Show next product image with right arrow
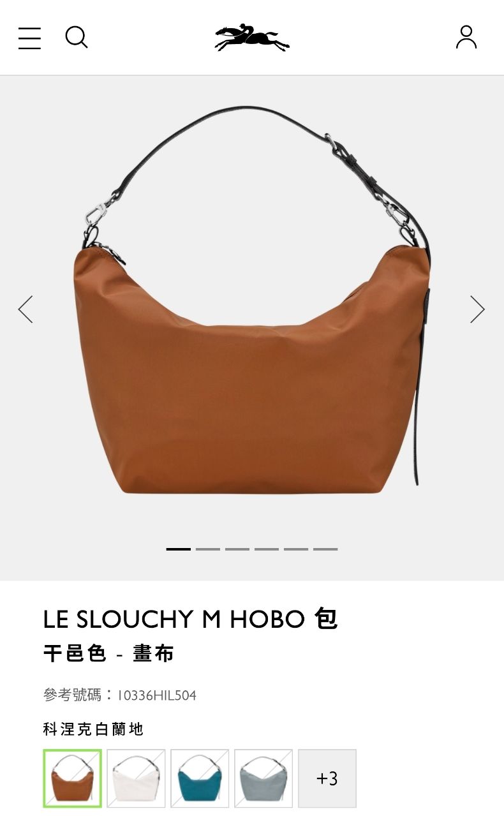Image resolution: width=504 pixels, height=816 pixels. (477, 309)
